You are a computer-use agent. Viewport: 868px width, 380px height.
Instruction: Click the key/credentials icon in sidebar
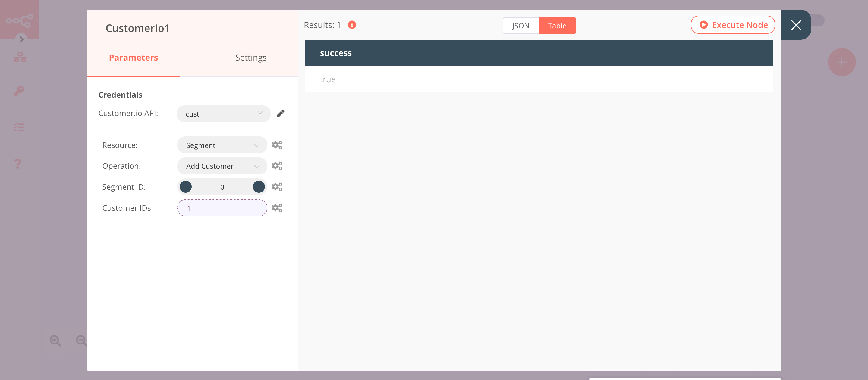coord(19,91)
